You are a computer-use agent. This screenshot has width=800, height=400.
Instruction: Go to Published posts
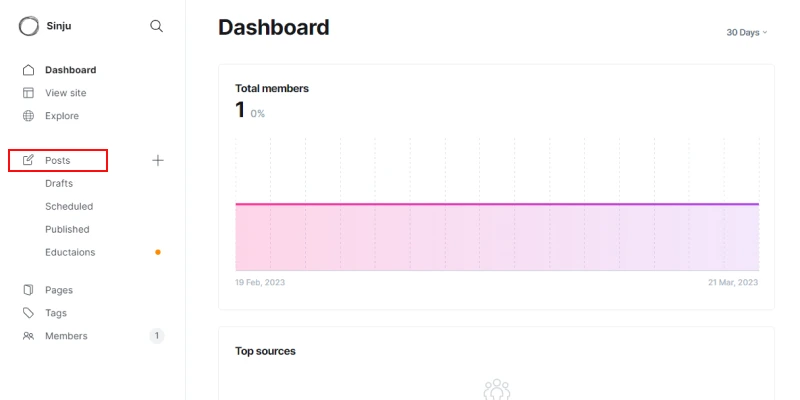point(67,229)
